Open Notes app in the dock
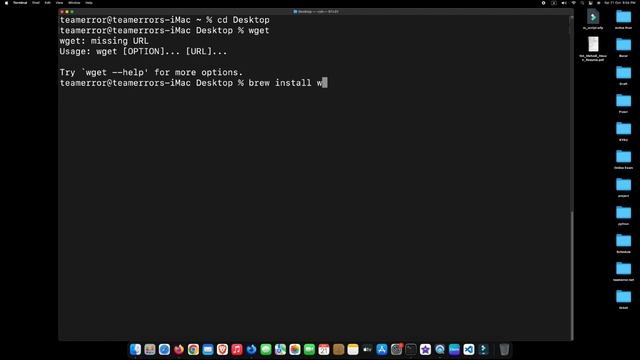The image size is (640, 360). (353, 349)
